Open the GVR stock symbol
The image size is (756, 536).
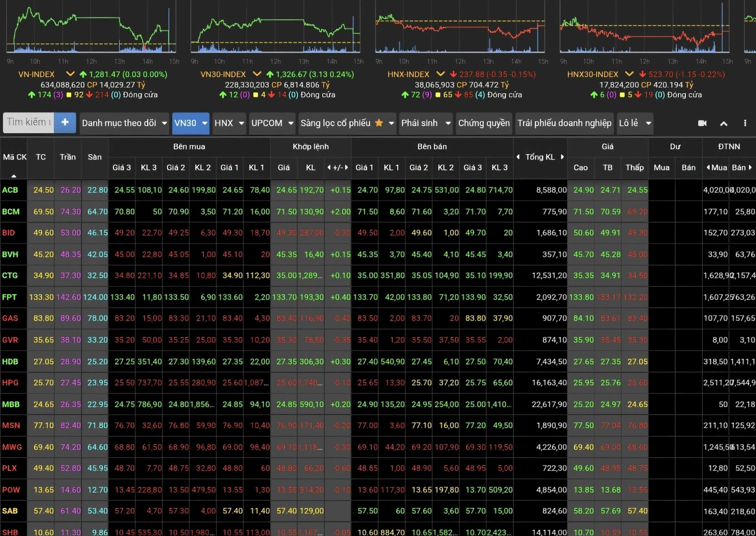click(x=10, y=340)
